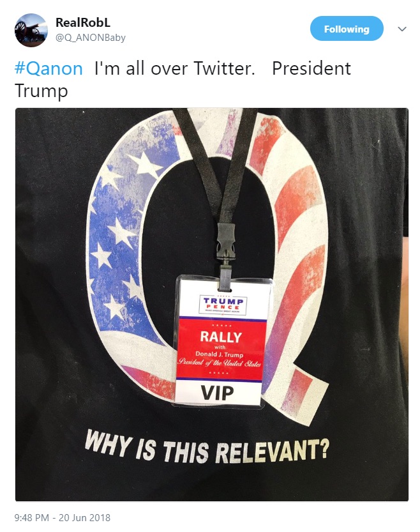Open the attached Q shirt photo
Screen dimensions: 420x532
[211, 305]
